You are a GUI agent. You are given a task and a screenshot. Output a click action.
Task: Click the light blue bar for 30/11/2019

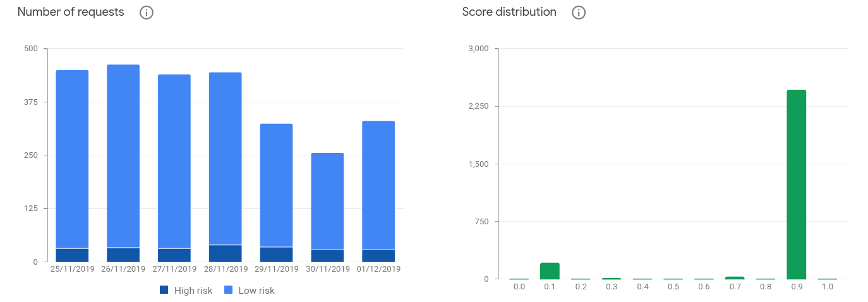pyautogui.click(x=327, y=201)
